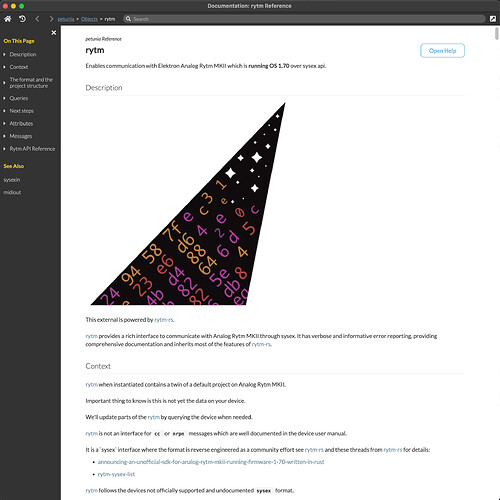Navigate forward with right arrow
Screen dimensions: 500x500
point(51,19)
